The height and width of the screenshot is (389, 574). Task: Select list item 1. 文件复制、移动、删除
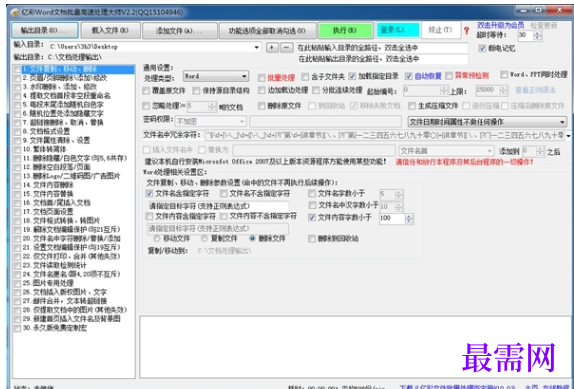[60, 69]
